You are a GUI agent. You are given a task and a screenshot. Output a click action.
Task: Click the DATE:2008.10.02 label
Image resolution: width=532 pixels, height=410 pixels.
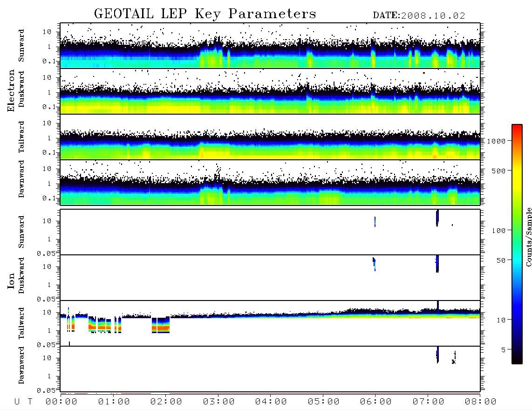pos(419,16)
